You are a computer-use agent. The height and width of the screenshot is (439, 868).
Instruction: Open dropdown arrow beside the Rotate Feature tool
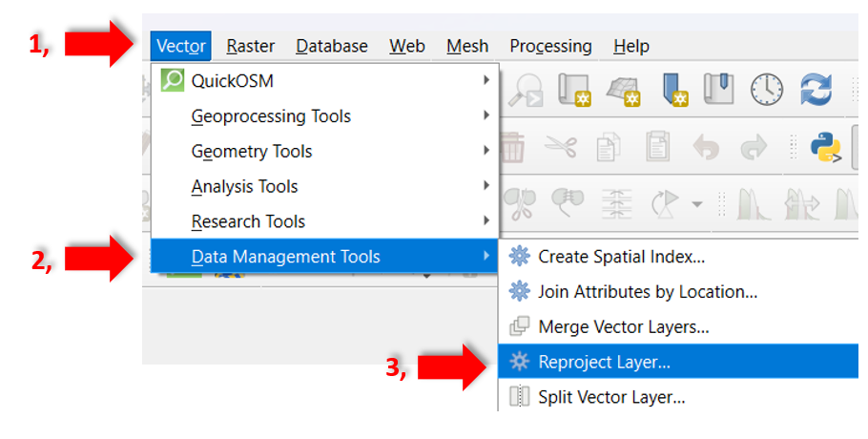[697, 203]
